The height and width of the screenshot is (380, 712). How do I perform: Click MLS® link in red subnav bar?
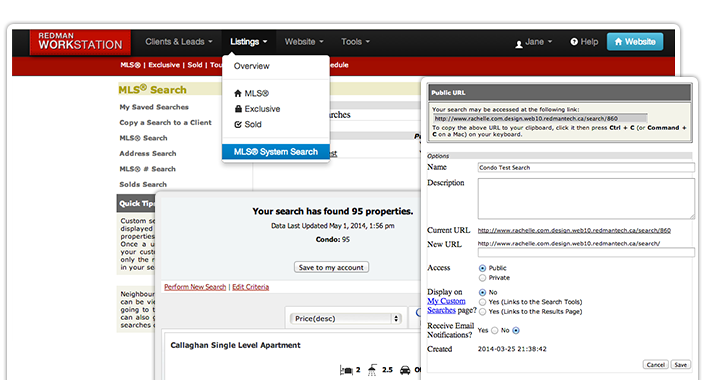pos(130,65)
